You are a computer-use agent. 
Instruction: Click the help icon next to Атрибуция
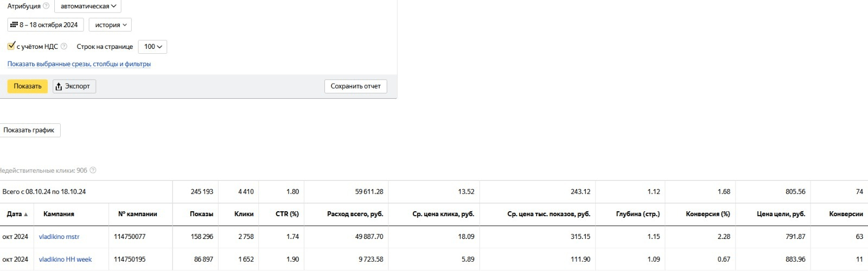[46, 6]
